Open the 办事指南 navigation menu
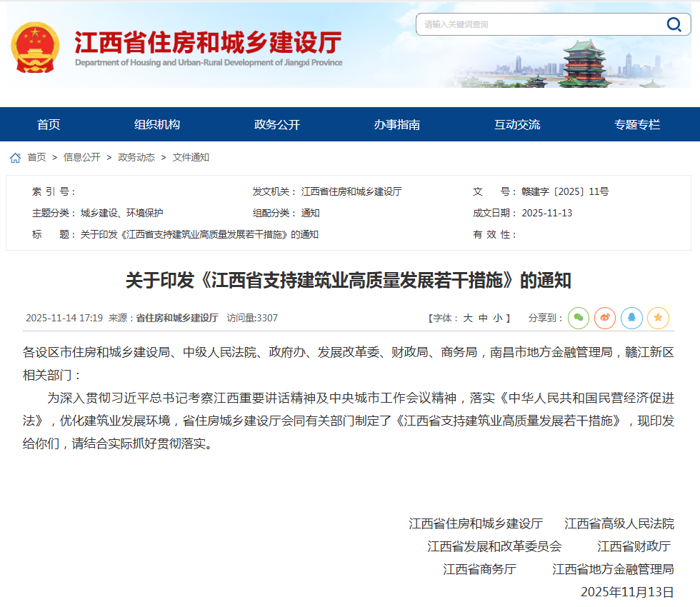This screenshot has width=700, height=607. tap(397, 125)
